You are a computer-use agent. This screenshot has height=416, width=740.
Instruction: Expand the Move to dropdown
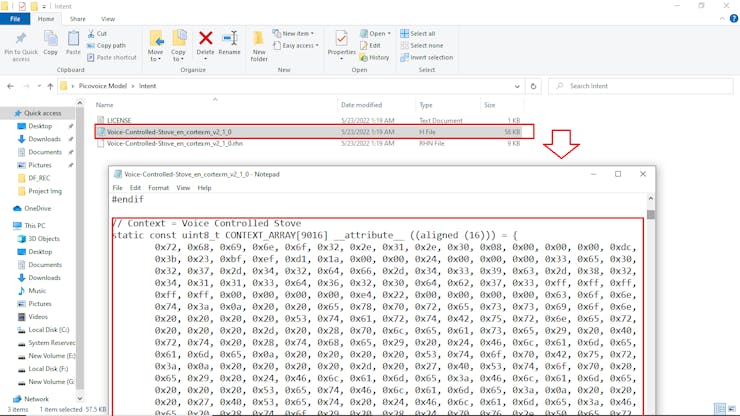click(x=156, y=57)
